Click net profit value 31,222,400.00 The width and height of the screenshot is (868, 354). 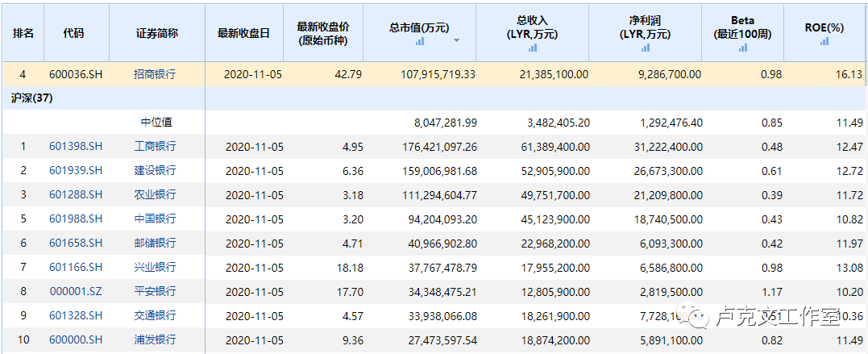(669, 146)
